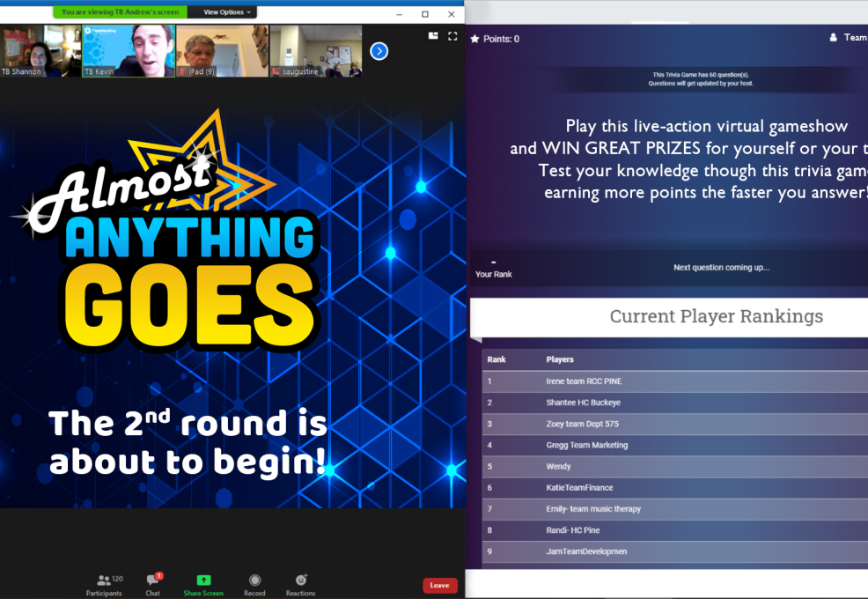Select TB Kevin's video thumbnail

click(127, 51)
